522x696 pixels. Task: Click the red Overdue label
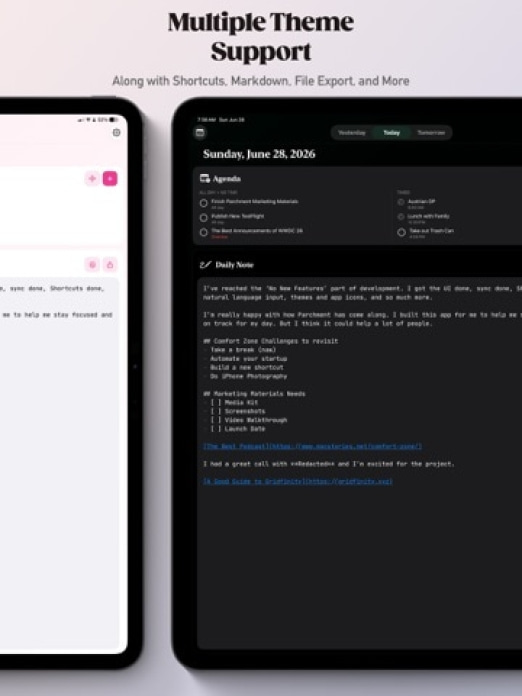point(219,237)
